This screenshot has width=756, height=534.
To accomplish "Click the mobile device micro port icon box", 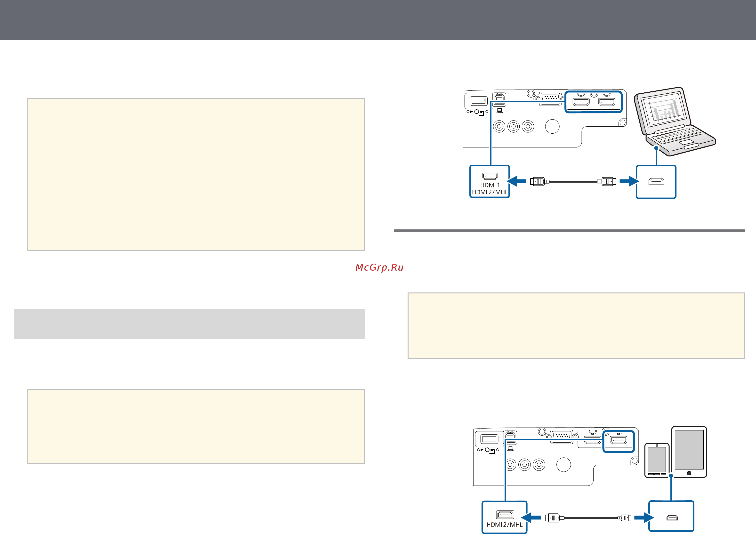I will (671, 516).
